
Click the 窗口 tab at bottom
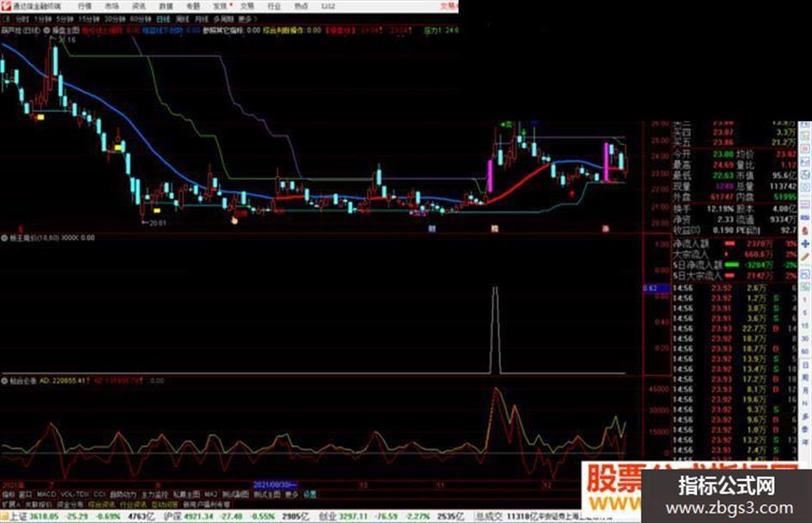(26, 495)
